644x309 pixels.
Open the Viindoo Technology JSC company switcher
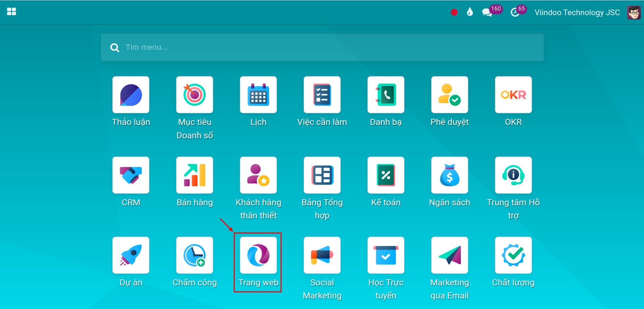577,13
